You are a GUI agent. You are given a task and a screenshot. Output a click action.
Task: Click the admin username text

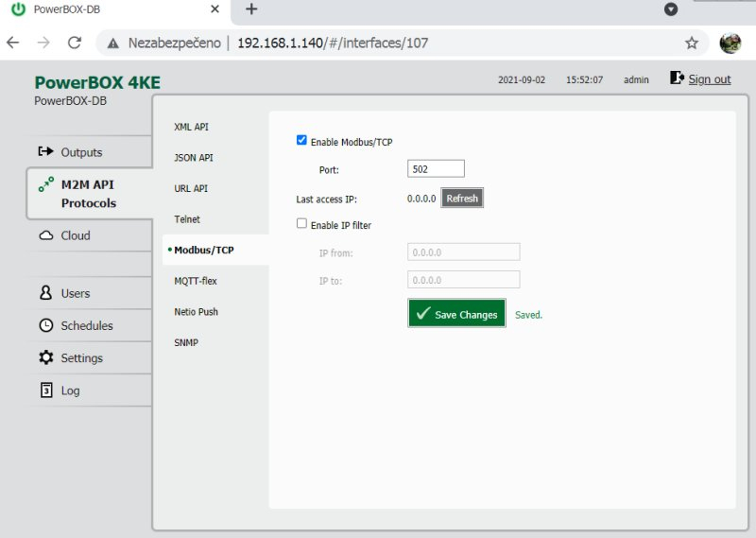tap(636, 79)
